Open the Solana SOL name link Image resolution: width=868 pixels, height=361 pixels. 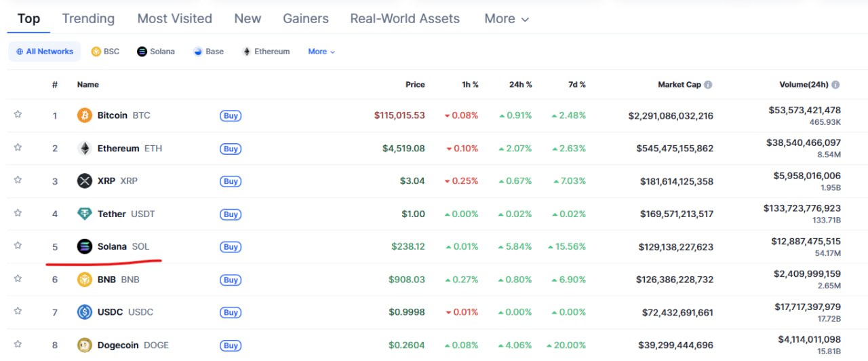pyautogui.click(x=123, y=246)
